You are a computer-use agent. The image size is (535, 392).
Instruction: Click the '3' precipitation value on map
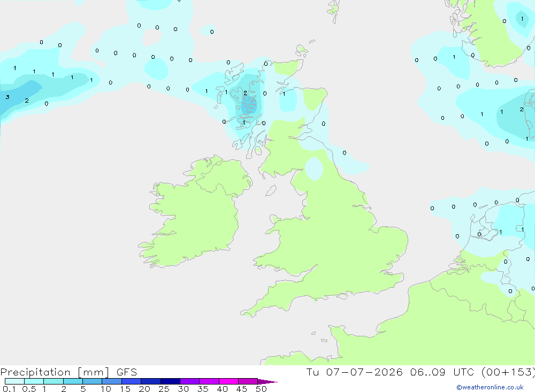point(7,97)
